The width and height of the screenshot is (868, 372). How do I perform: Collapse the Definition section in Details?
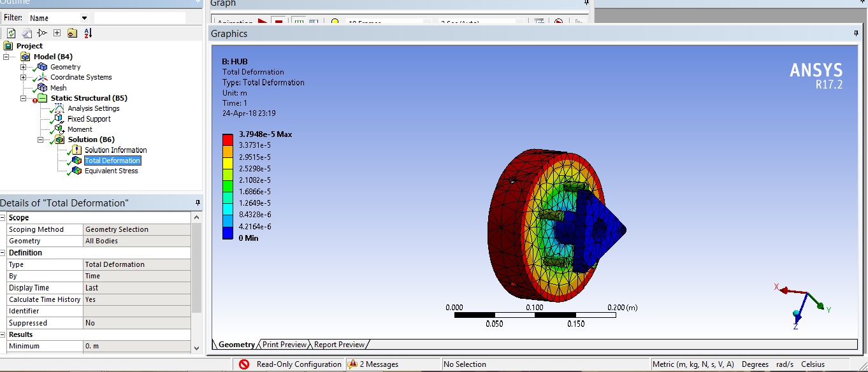pyautogui.click(x=3, y=253)
